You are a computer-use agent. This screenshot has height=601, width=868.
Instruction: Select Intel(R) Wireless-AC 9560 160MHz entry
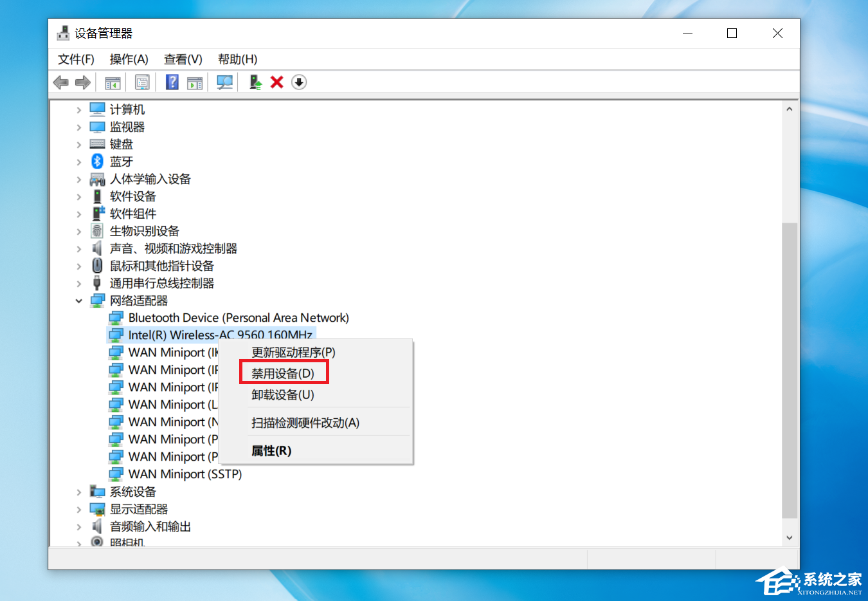pos(220,335)
